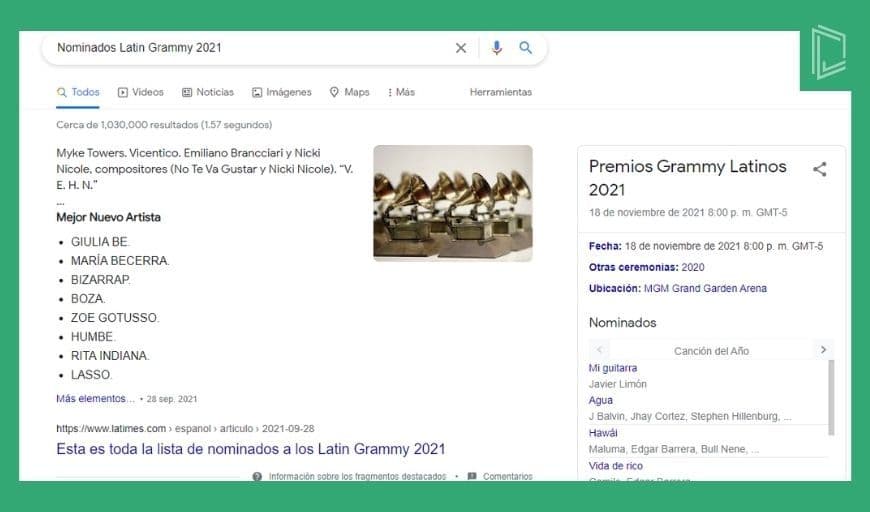Open featured snippets info question icon
The image size is (870, 512).
[x=257, y=476]
